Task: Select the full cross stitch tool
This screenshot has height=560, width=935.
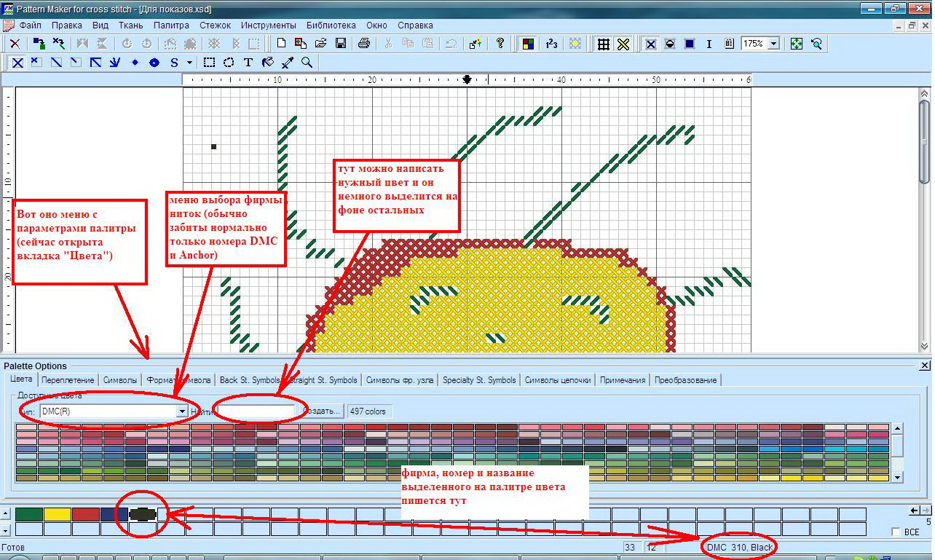Action: pyautogui.click(x=17, y=63)
